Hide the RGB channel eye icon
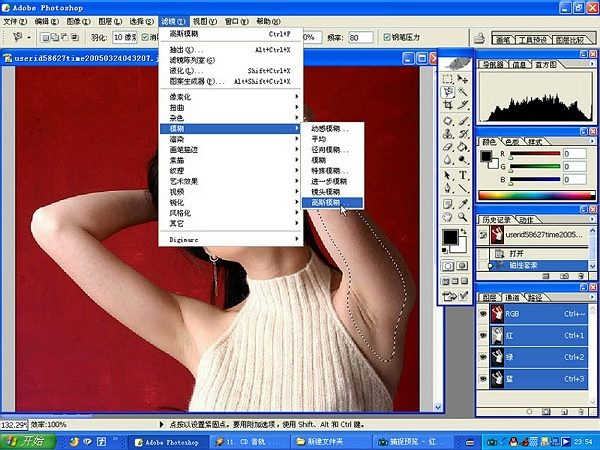600x450 pixels. [x=483, y=314]
